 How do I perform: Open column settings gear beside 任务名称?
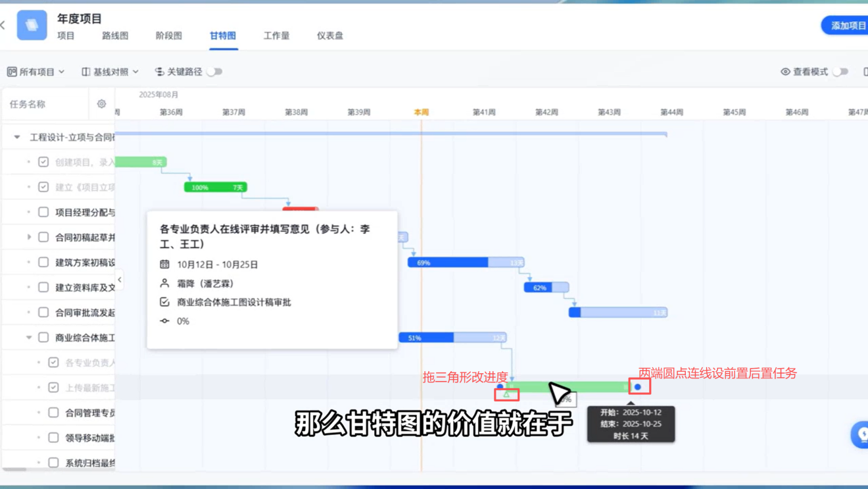pos(101,104)
